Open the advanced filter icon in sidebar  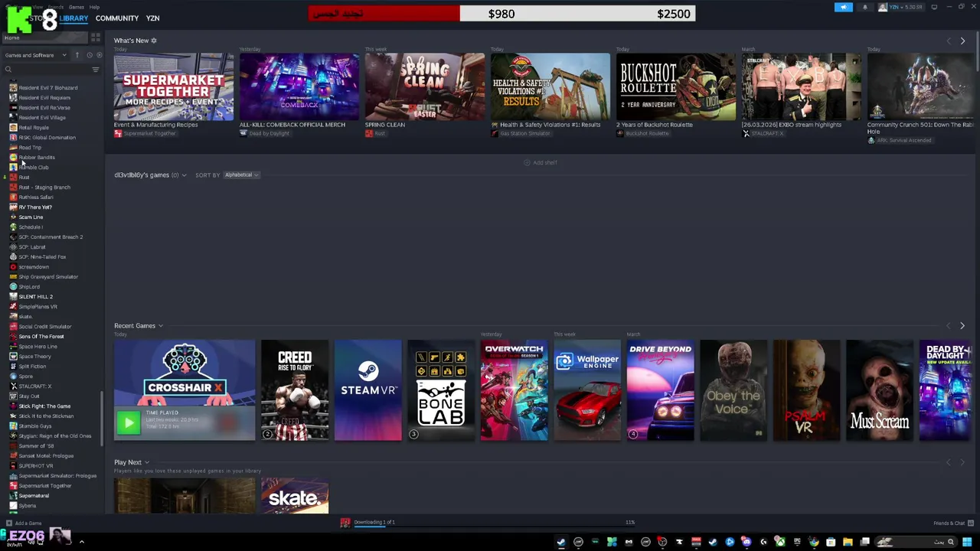click(x=96, y=70)
